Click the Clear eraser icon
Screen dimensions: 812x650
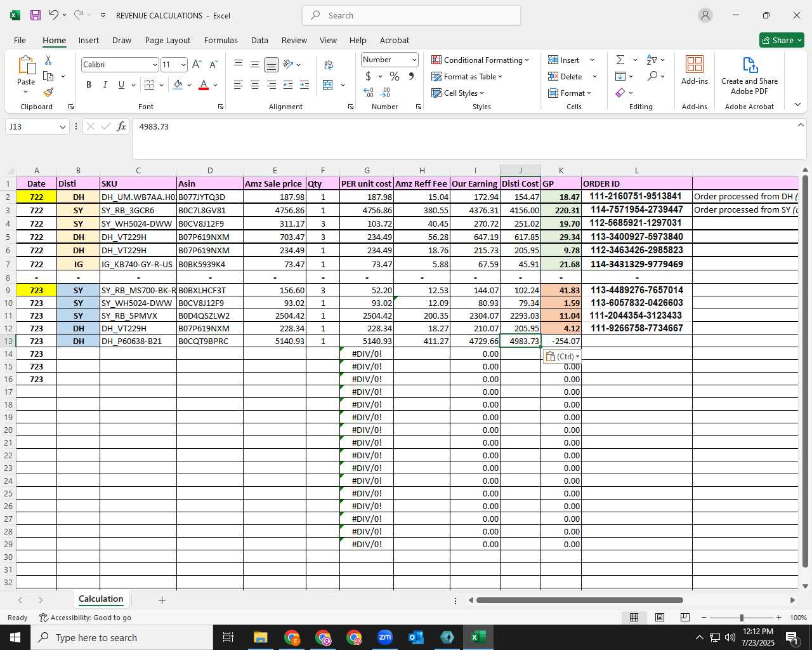click(x=620, y=93)
